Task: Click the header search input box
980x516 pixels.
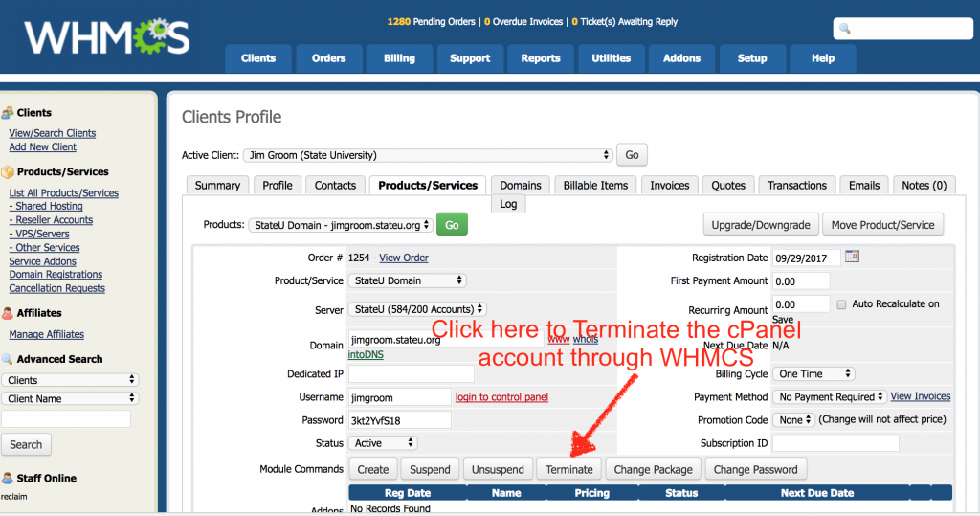Action: point(903,29)
